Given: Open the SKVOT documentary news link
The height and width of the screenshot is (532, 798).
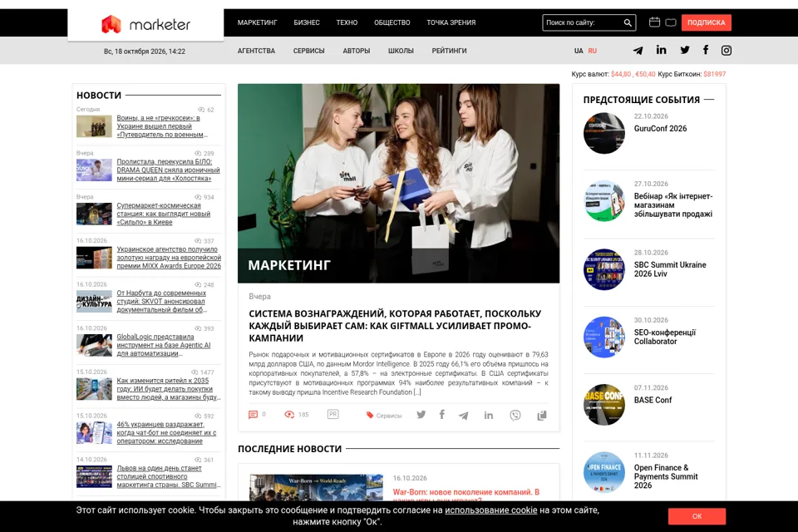Looking at the screenshot, I should pyautogui.click(x=162, y=302).
